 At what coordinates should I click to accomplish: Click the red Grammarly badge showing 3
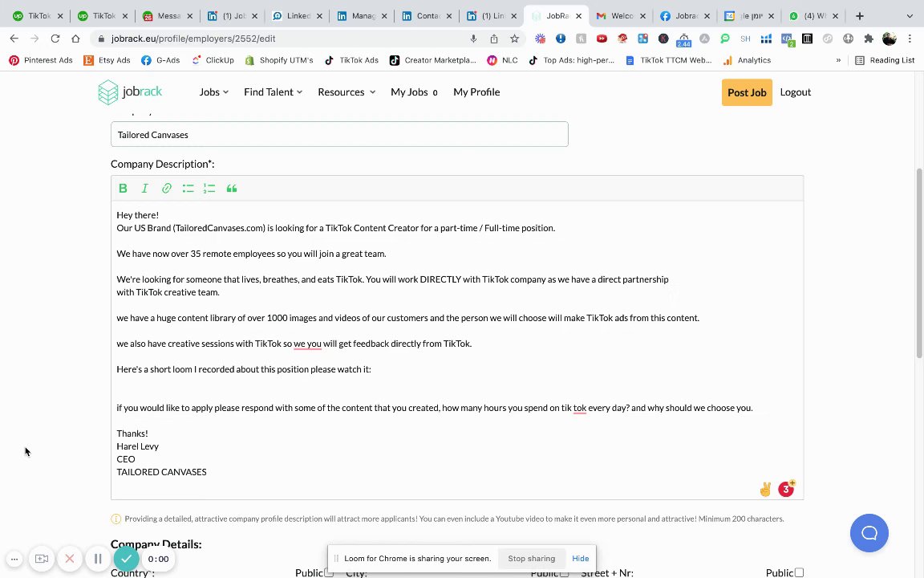(x=785, y=489)
